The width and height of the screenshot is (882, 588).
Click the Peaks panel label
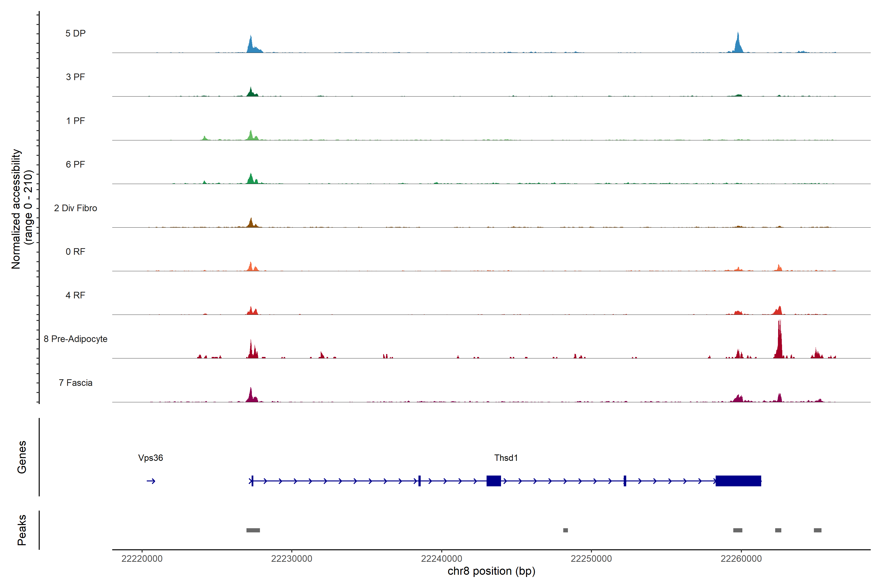tap(22, 530)
